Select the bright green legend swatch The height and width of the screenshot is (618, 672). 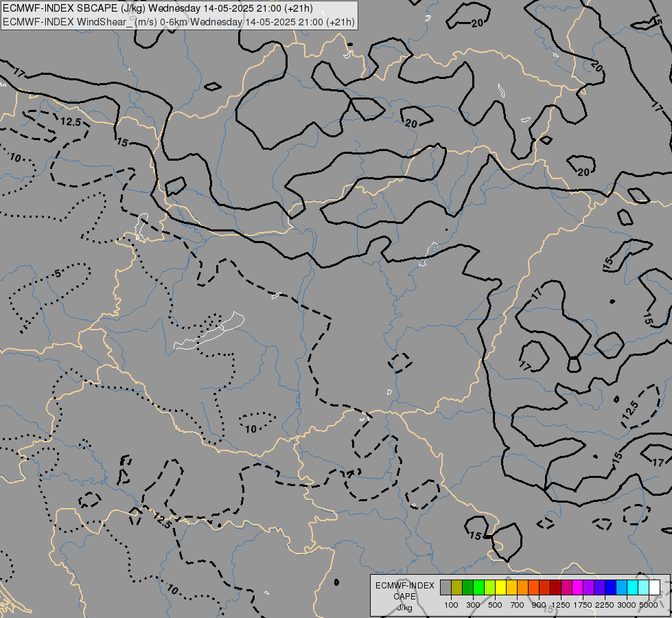478,587
